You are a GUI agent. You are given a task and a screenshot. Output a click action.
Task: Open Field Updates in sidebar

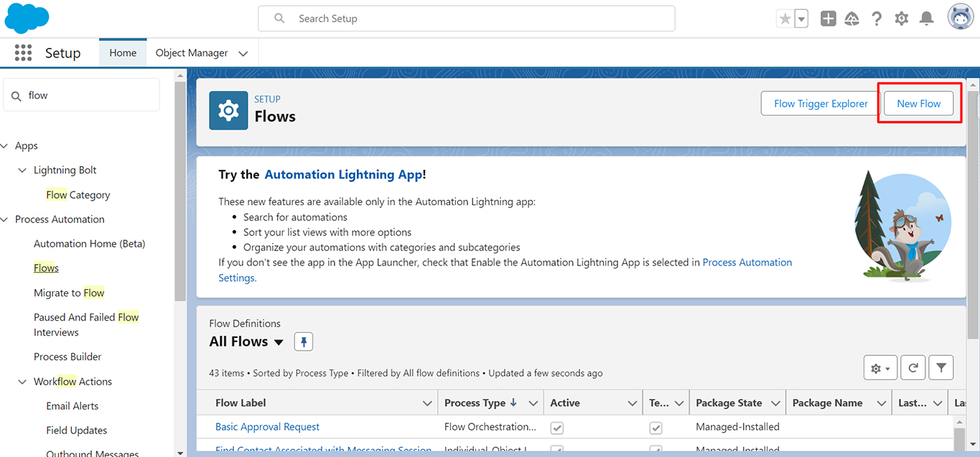tap(77, 430)
